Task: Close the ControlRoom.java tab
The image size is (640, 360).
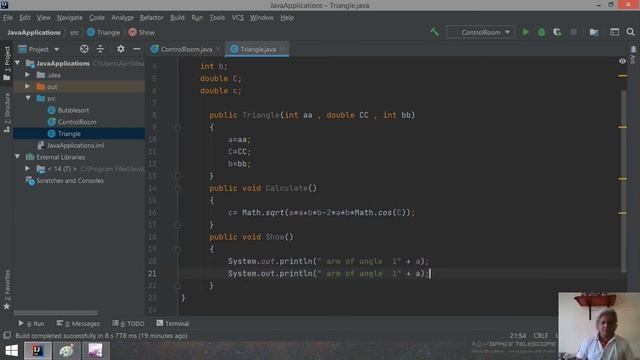Action: pyautogui.click(x=218, y=49)
